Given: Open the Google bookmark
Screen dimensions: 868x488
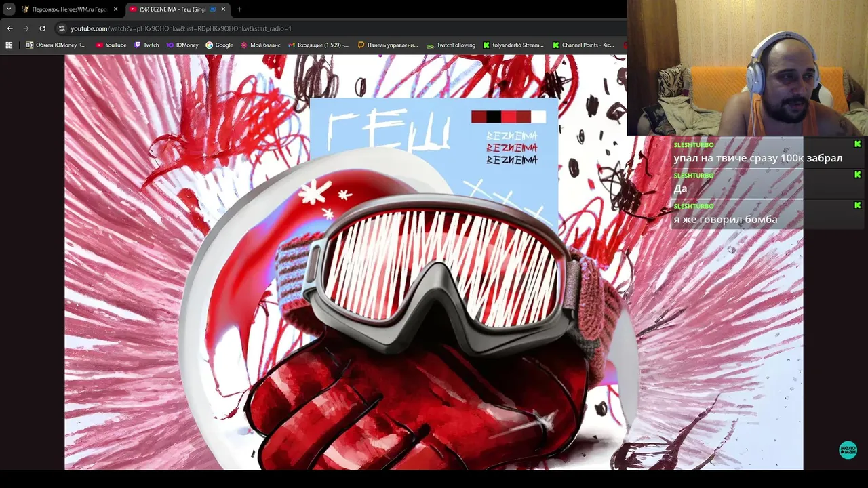Looking at the screenshot, I should click(219, 45).
